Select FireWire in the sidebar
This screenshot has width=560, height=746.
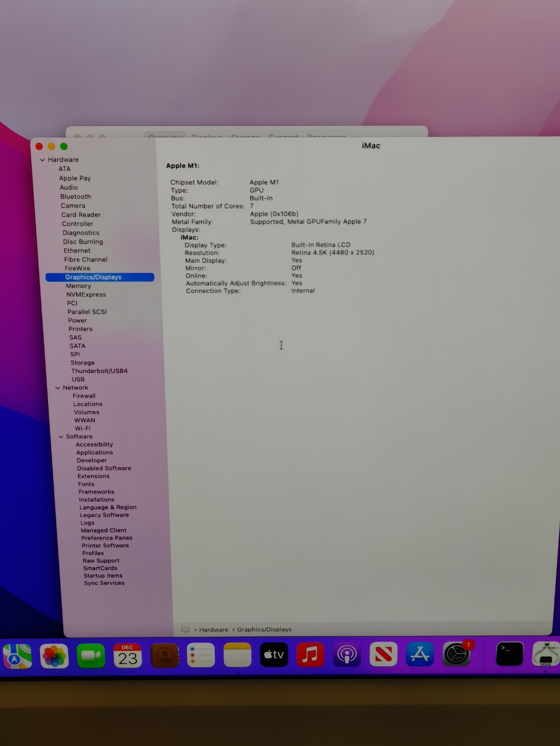point(77,268)
